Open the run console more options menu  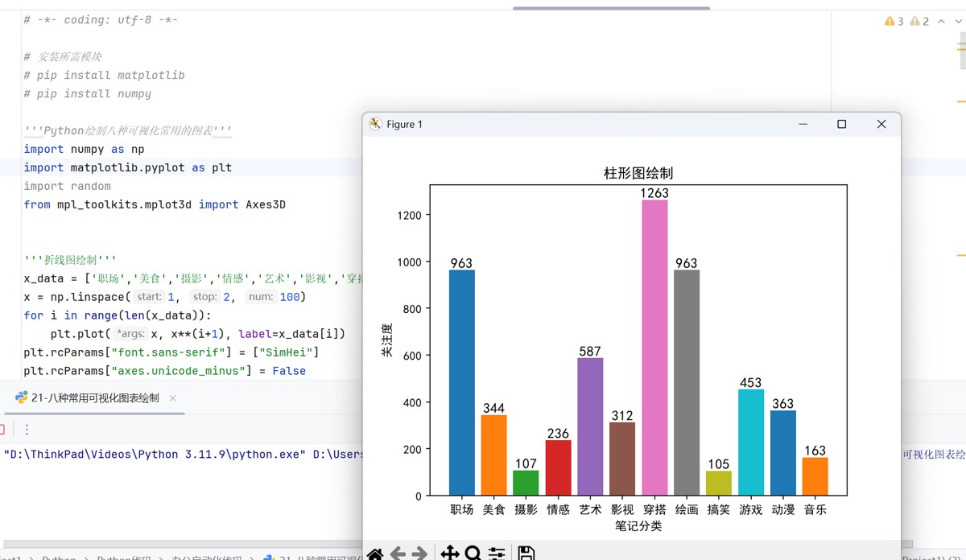pos(27,430)
